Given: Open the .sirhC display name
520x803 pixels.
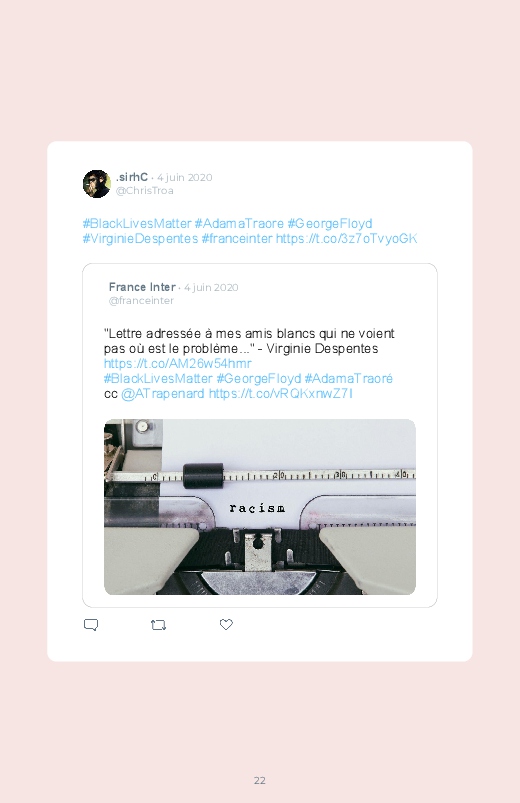Looking at the screenshot, I should pos(132,177).
